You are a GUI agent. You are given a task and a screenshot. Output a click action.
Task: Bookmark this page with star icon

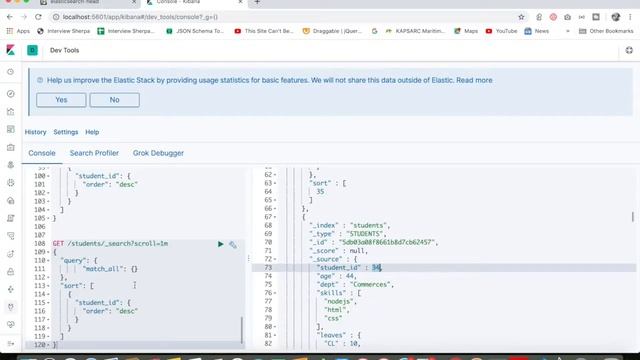pyautogui.click(x=521, y=17)
